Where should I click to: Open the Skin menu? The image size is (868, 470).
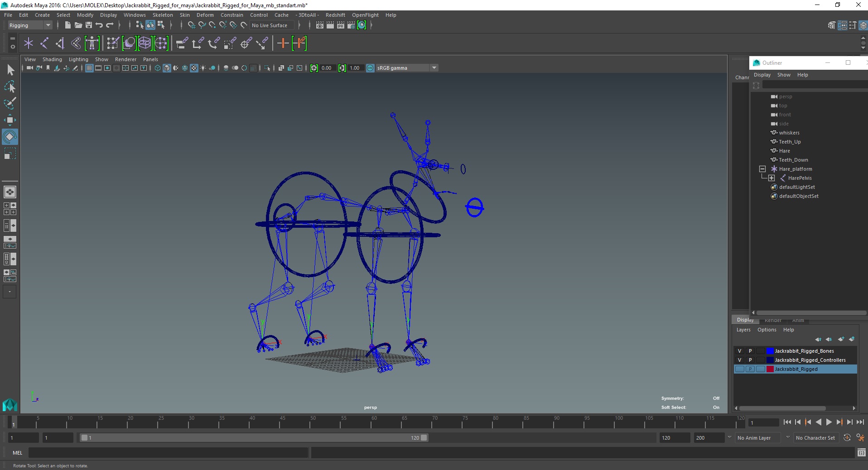pos(185,15)
